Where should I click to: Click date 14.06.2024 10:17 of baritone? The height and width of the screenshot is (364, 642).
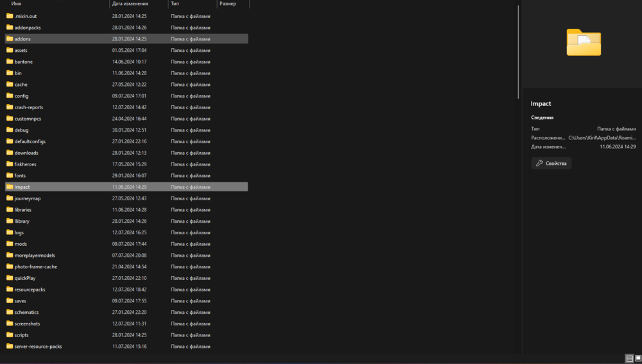pyautogui.click(x=130, y=62)
